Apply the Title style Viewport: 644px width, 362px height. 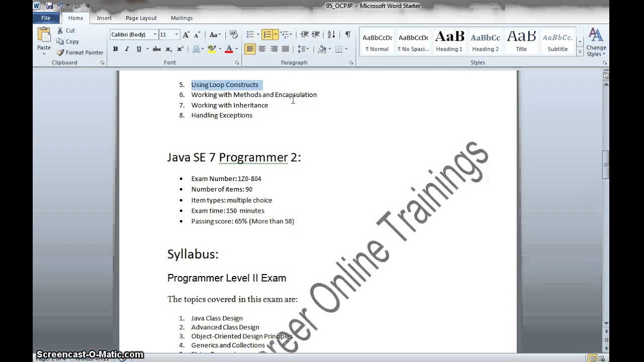pyautogui.click(x=521, y=42)
